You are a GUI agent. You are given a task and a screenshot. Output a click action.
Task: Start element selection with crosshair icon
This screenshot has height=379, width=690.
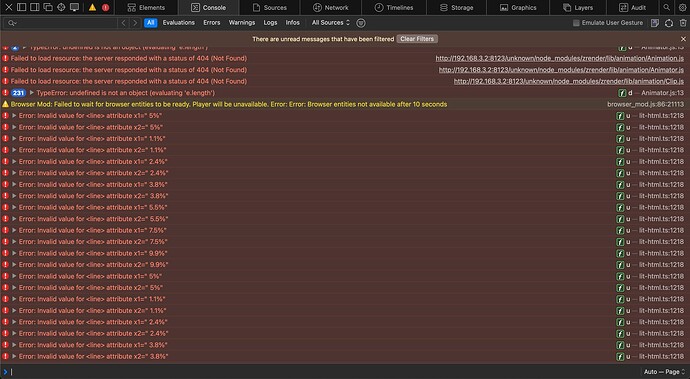click(61, 7)
